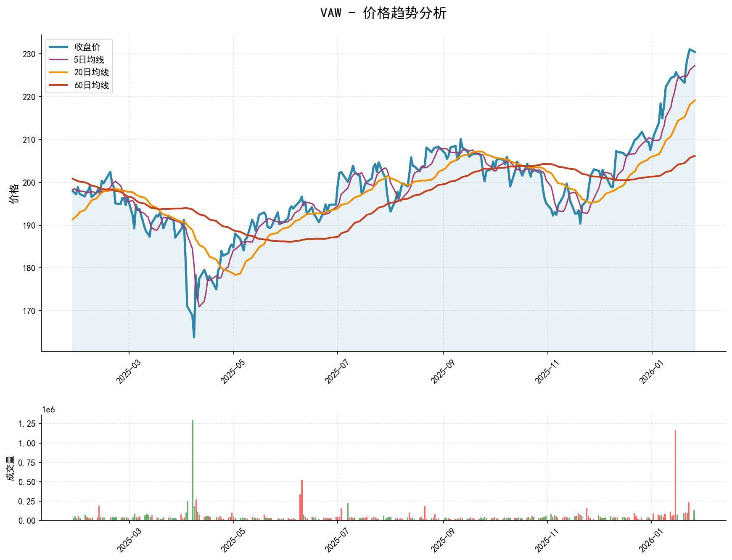The height and width of the screenshot is (560, 732).
Task: Click the 20日均线 legend label
Action: pyautogui.click(x=91, y=73)
